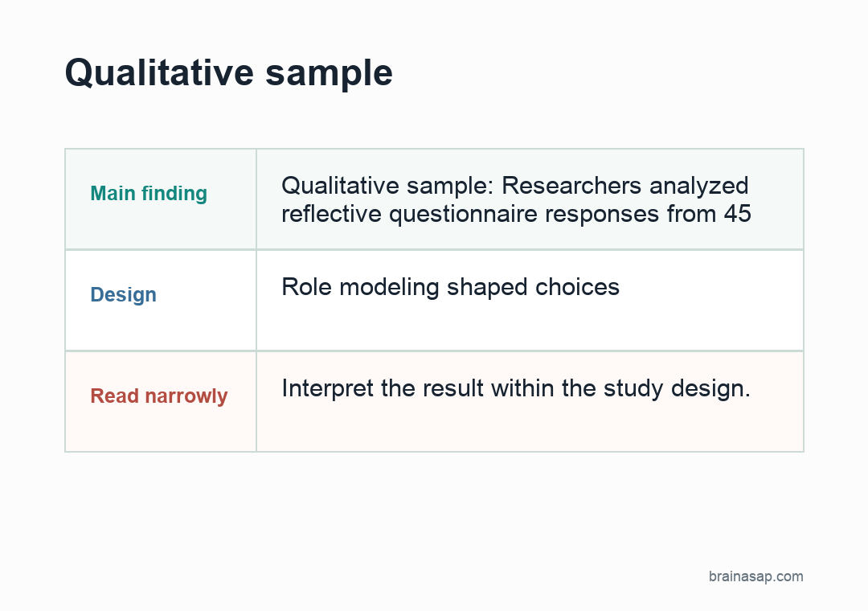Click the word 'Interpret' in the last row

[x=327, y=389]
